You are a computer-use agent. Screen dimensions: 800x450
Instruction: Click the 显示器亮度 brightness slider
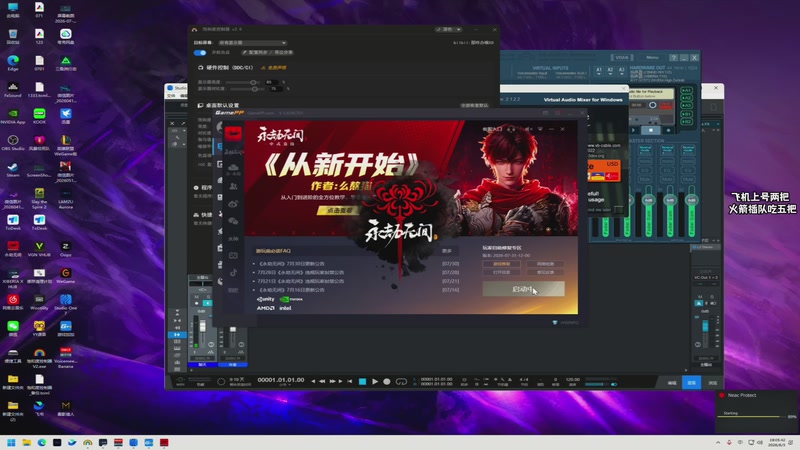242,83
